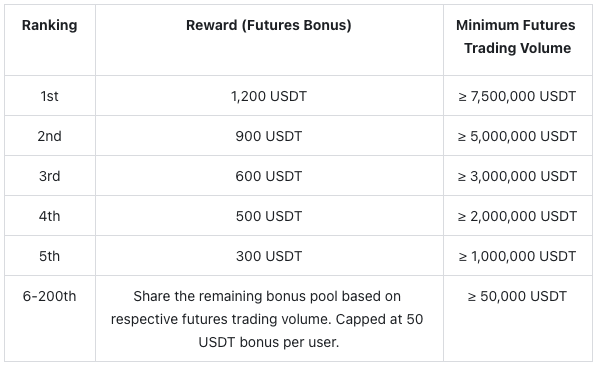Click the Ranking column header
This screenshot has height=365, width=597.
(x=50, y=40)
